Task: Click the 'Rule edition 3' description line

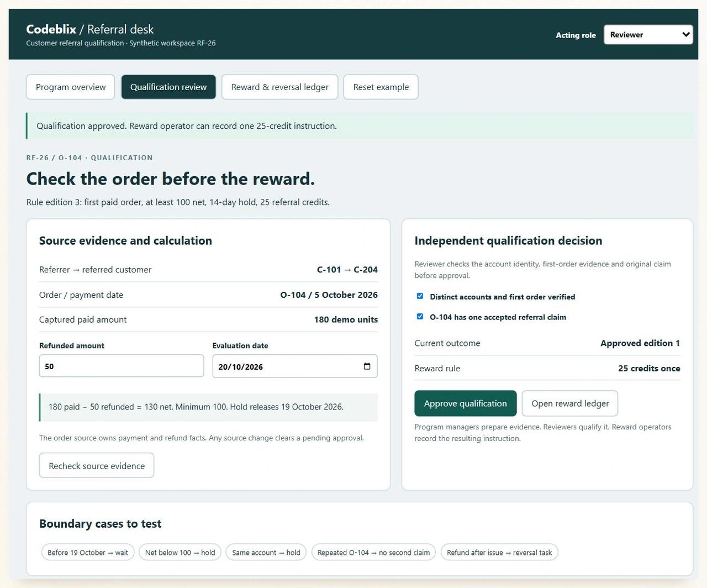Action: (x=178, y=202)
